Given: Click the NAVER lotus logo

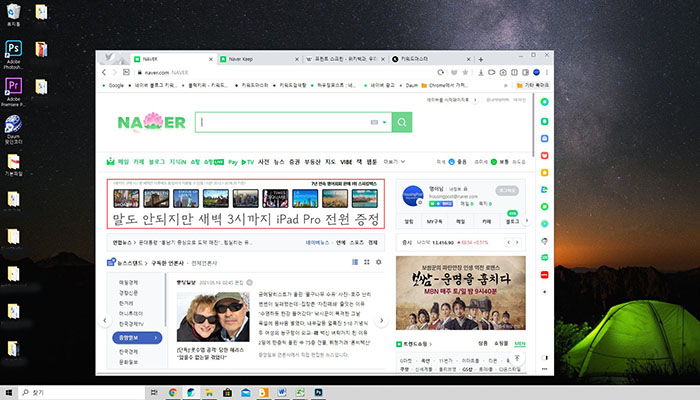Looking at the screenshot, I should tap(151, 121).
